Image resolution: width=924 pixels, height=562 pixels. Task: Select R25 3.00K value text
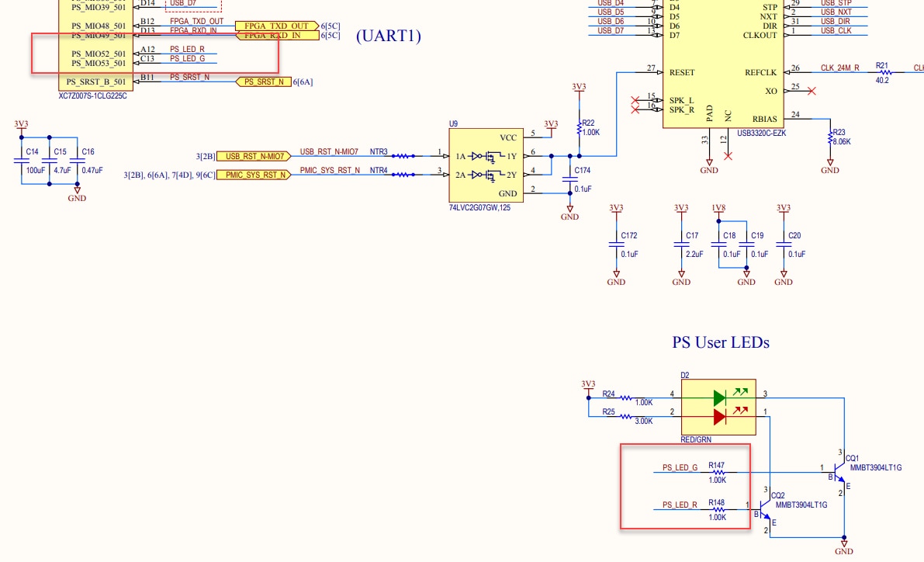point(643,421)
